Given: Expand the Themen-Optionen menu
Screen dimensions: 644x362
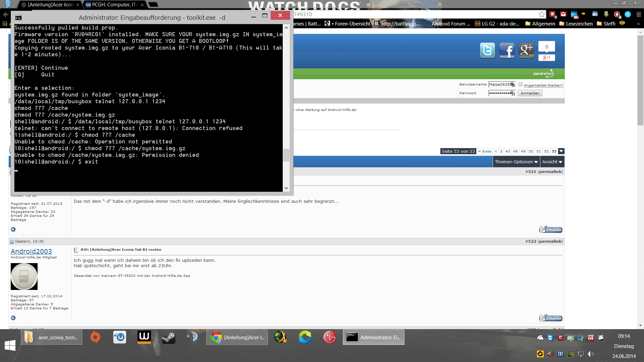Looking at the screenshot, I should click(516, 162).
